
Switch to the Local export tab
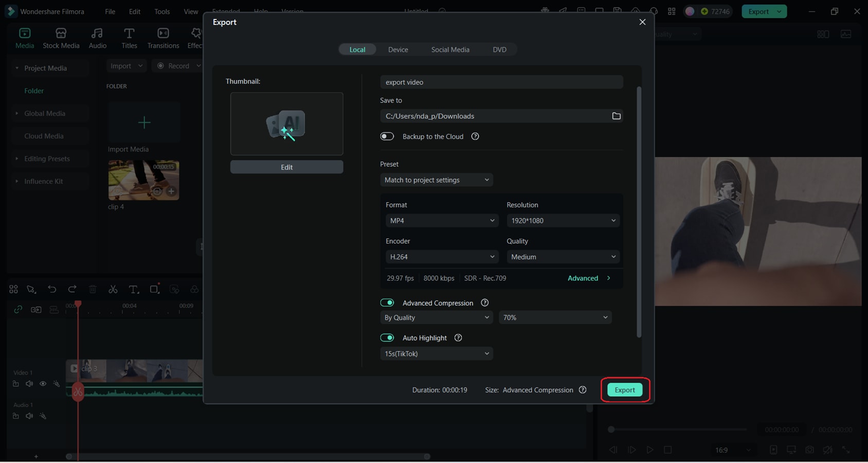pyautogui.click(x=357, y=49)
